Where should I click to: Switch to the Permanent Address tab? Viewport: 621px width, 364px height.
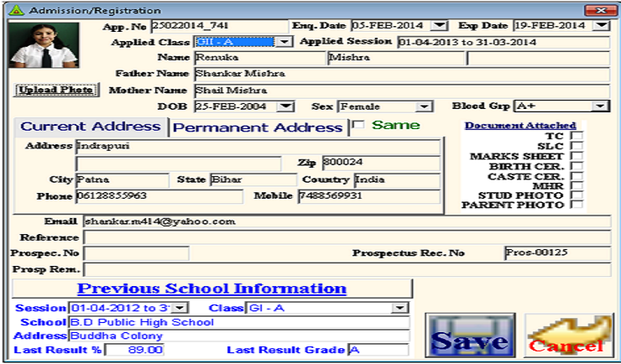click(258, 127)
